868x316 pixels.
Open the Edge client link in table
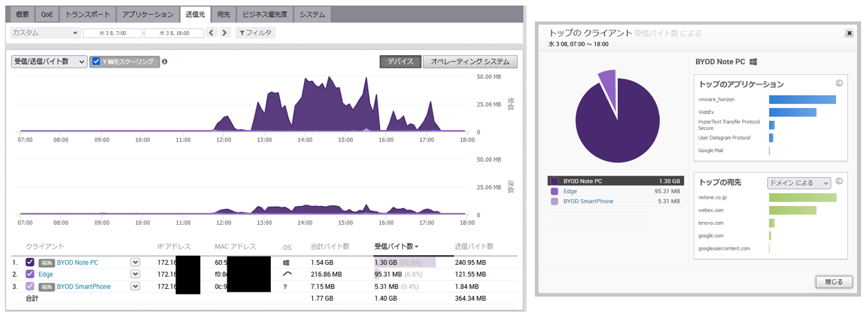coord(46,274)
